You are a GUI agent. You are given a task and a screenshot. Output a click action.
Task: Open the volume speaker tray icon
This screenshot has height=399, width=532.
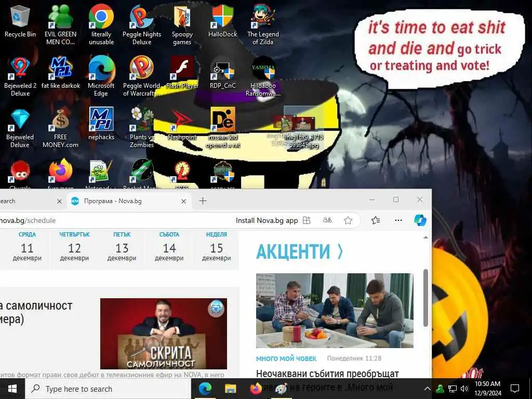[x=464, y=389]
